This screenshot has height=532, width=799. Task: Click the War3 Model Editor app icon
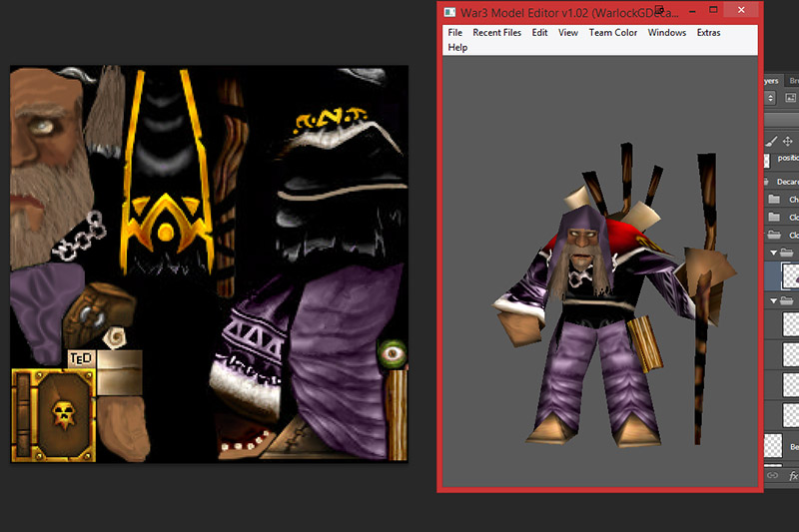(x=450, y=12)
